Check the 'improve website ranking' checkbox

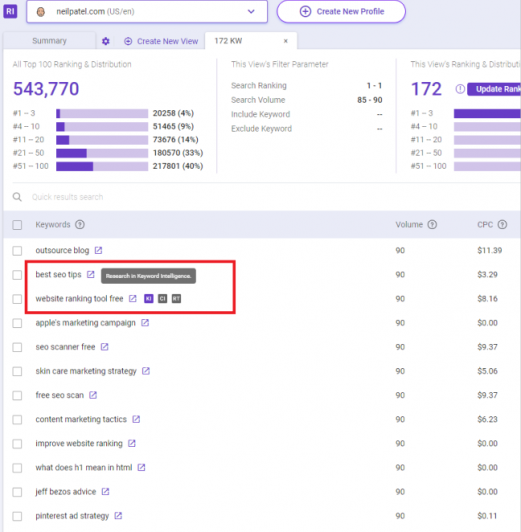pos(17,444)
